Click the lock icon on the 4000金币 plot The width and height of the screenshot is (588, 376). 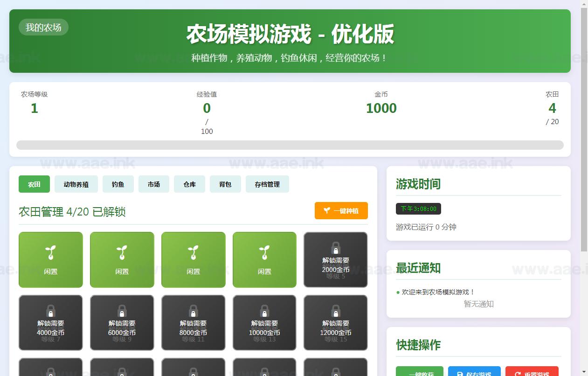[x=51, y=311]
